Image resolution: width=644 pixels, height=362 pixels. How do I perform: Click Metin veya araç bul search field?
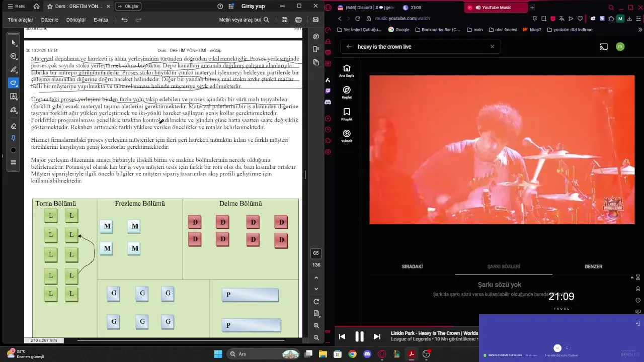click(244, 20)
